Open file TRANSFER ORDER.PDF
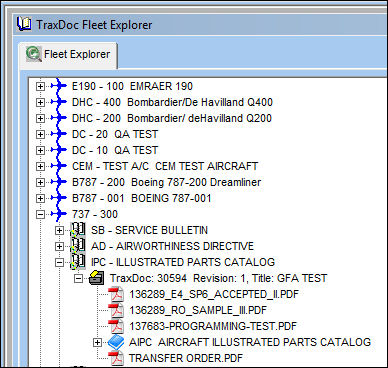The width and height of the screenshot is (388, 368). (x=186, y=358)
